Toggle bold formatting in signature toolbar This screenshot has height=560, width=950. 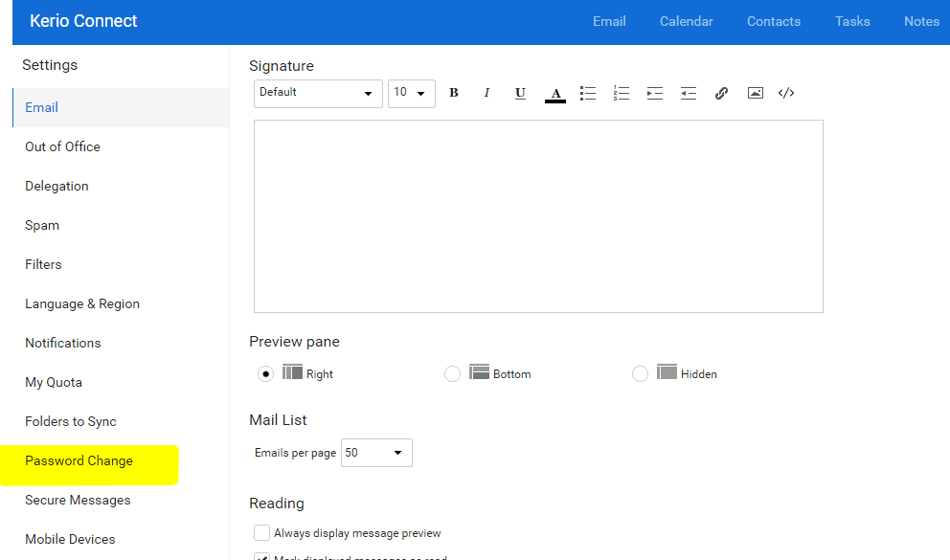tap(454, 93)
